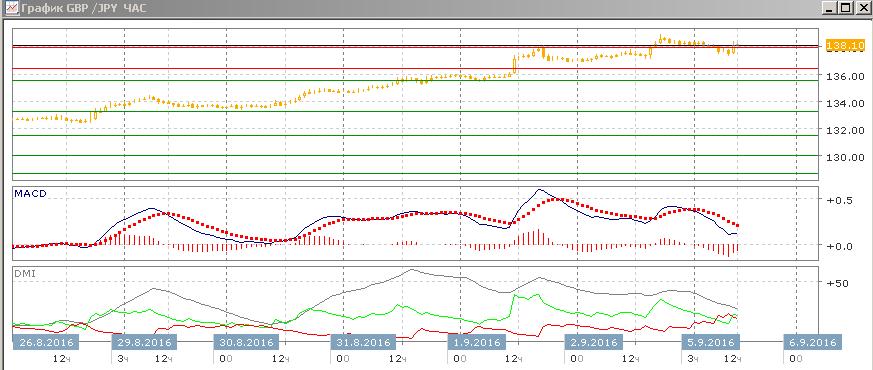
Task: Click the 130.00 price axis label
Action: click(846, 157)
